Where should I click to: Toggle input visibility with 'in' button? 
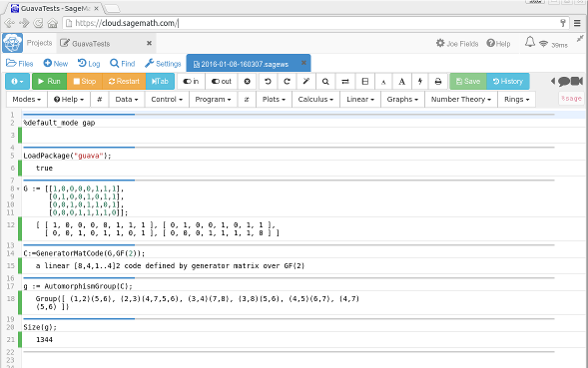click(x=191, y=82)
